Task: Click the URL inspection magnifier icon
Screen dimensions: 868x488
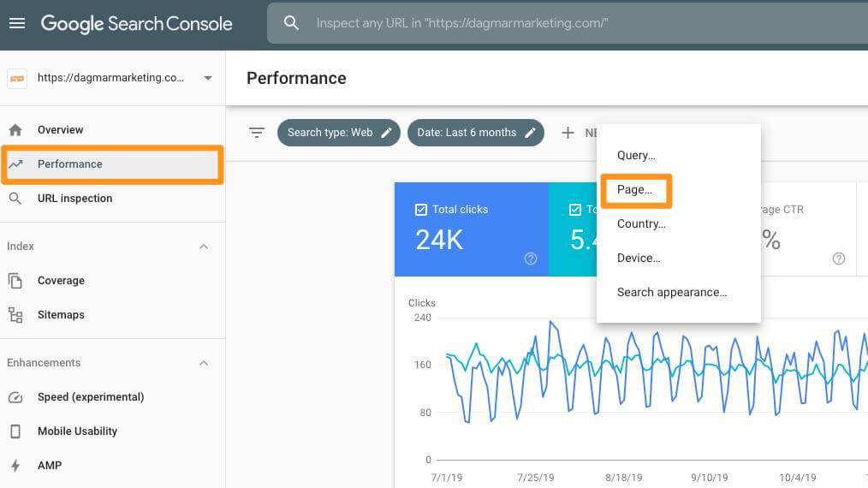Action: [x=15, y=199]
